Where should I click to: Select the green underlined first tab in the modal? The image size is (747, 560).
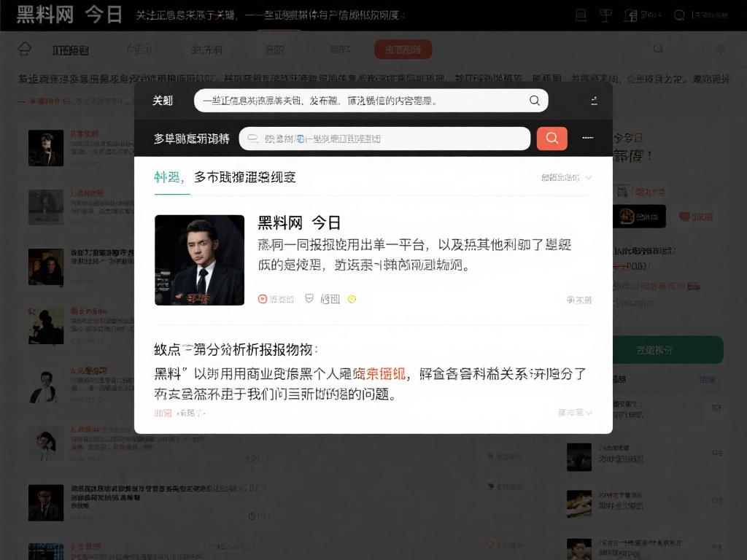[168, 177]
